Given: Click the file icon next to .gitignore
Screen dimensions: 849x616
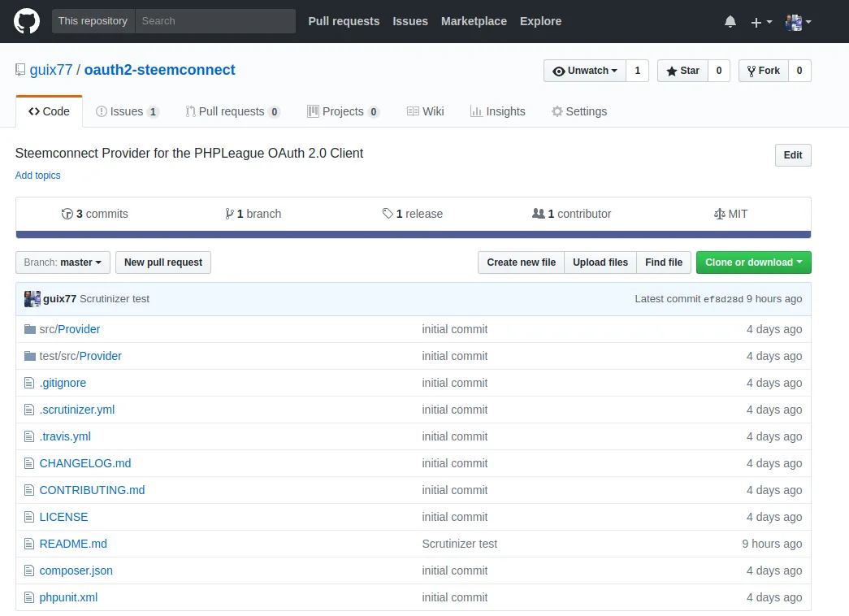Looking at the screenshot, I should pyautogui.click(x=29, y=383).
